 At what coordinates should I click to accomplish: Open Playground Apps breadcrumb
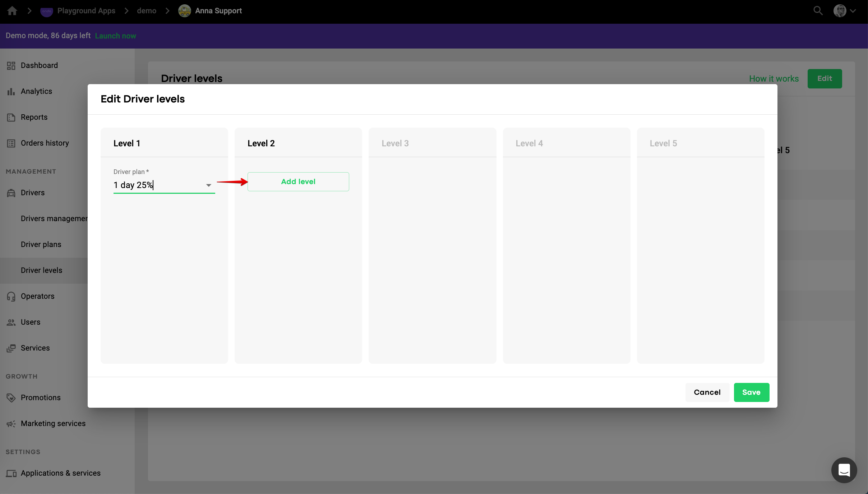point(86,11)
